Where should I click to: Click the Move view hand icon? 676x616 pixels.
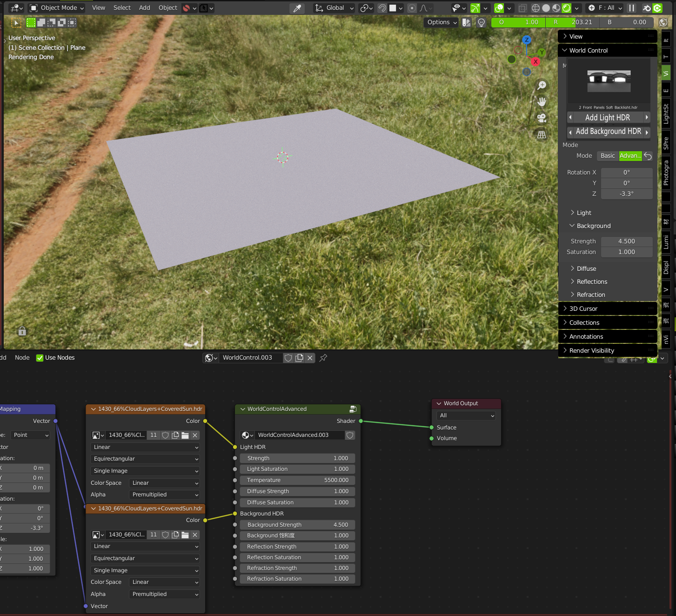(542, 101)
